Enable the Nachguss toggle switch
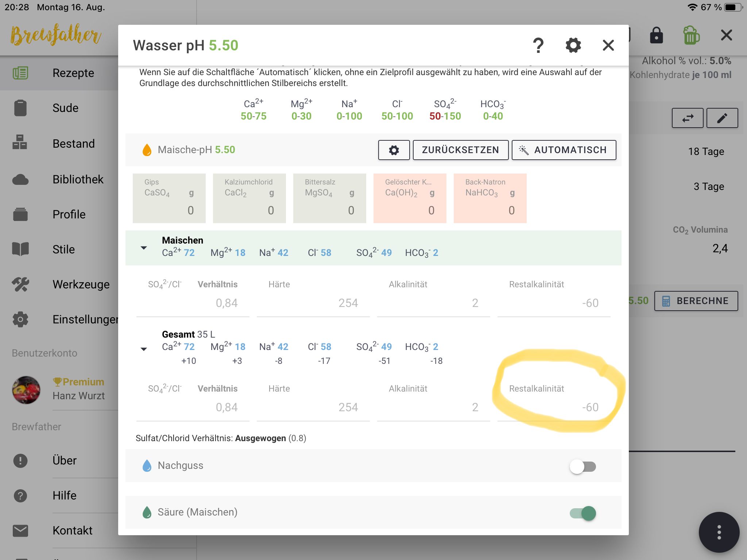This screenshot has width=747, height=560. tap(582, 466)
